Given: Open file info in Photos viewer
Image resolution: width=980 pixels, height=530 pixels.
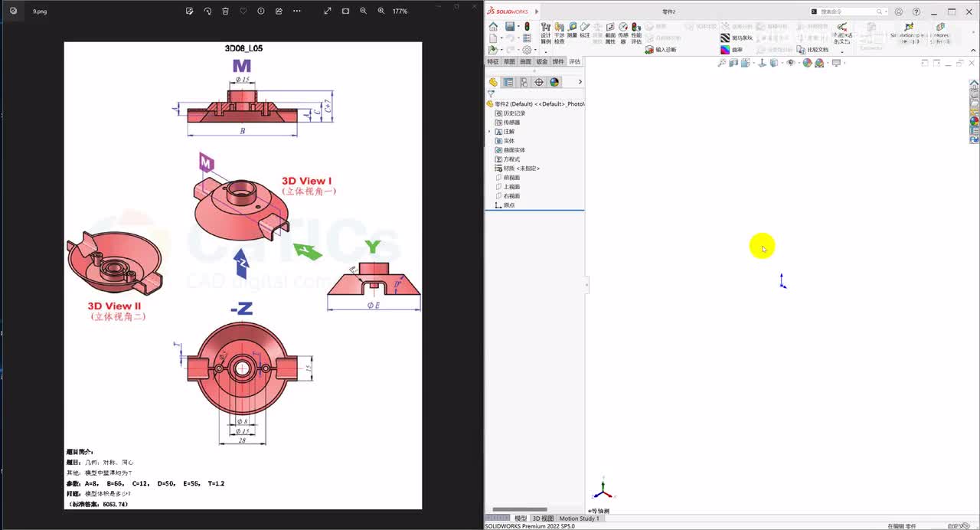Looking at the screenshot, I should pos(261,11).
